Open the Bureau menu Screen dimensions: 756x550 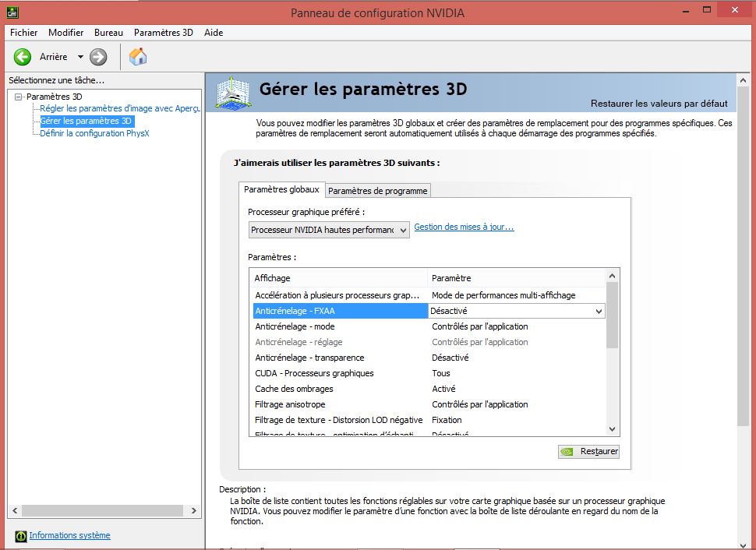108,32
